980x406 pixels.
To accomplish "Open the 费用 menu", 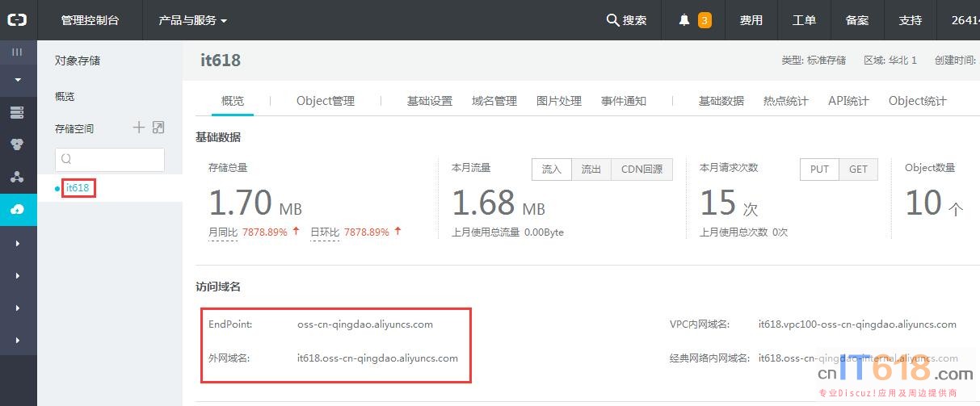I will pyautogui.click(x=751, y=20).
